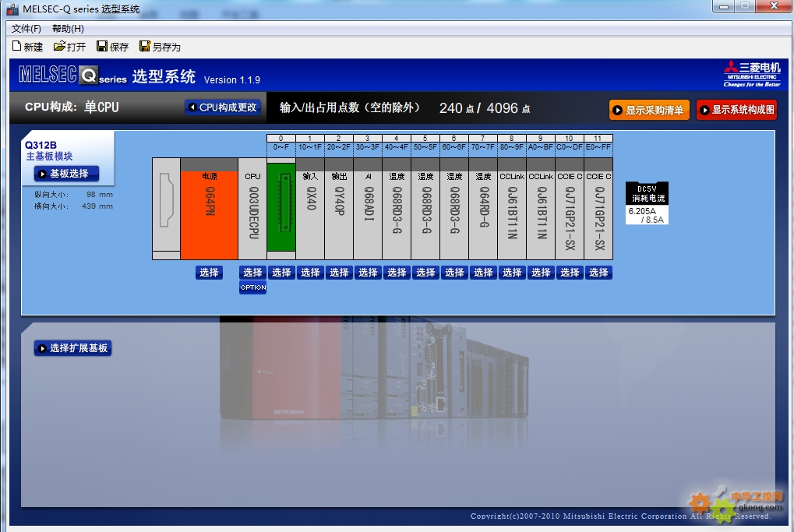Click the "单CPU" CPU configuration text
Viewport: 794px width, 532px height.
[101, 107]
